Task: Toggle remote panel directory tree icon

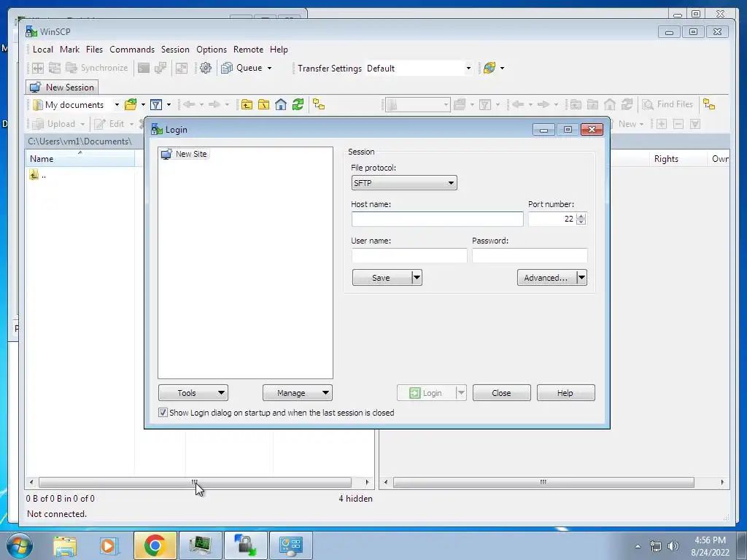Action: click(x=709, y=105)
